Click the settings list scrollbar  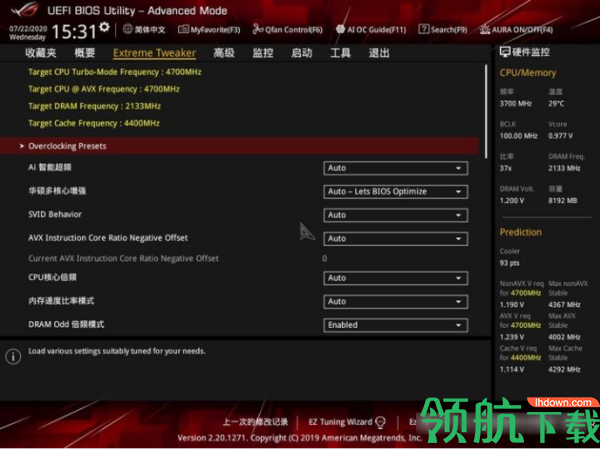tap(486, 111)
